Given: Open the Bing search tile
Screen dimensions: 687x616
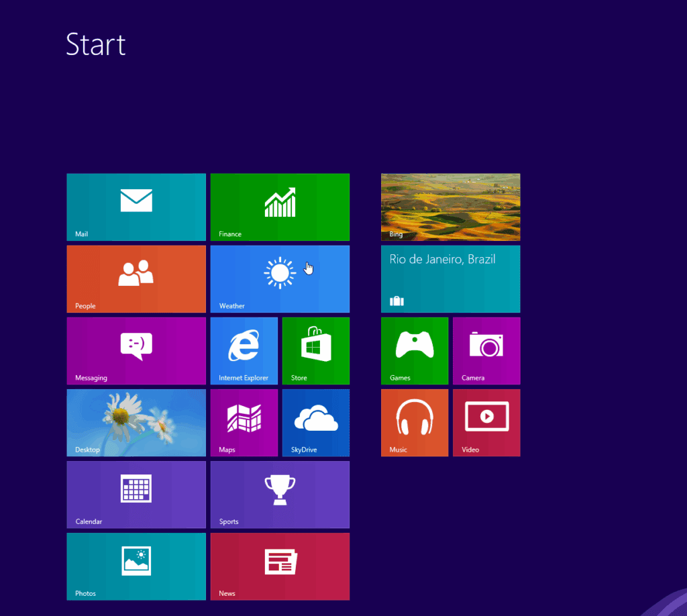Looking at the screenshot, I should point(450,207).
